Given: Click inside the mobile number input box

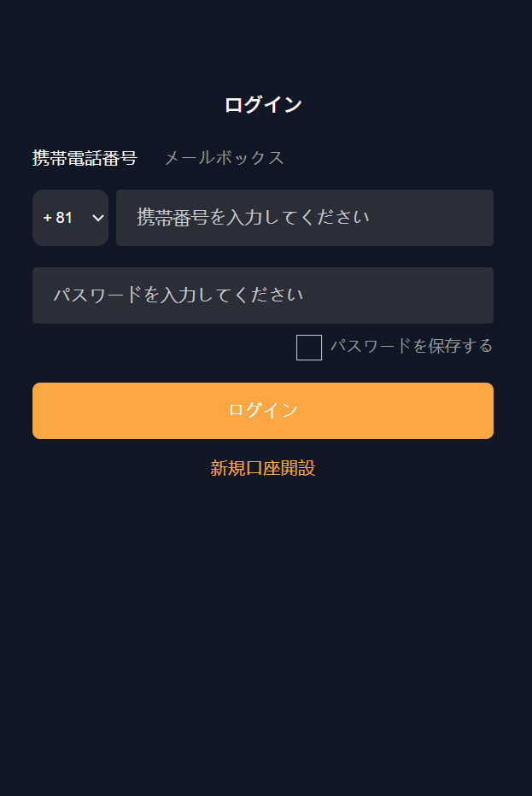Looking at the screenshot, I should 304,218.
